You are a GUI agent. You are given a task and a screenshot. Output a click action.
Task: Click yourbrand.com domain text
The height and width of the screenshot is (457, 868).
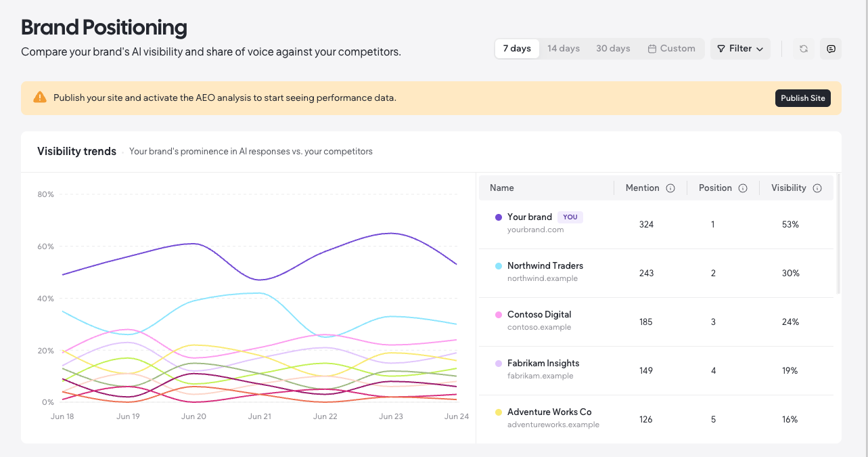535,230
